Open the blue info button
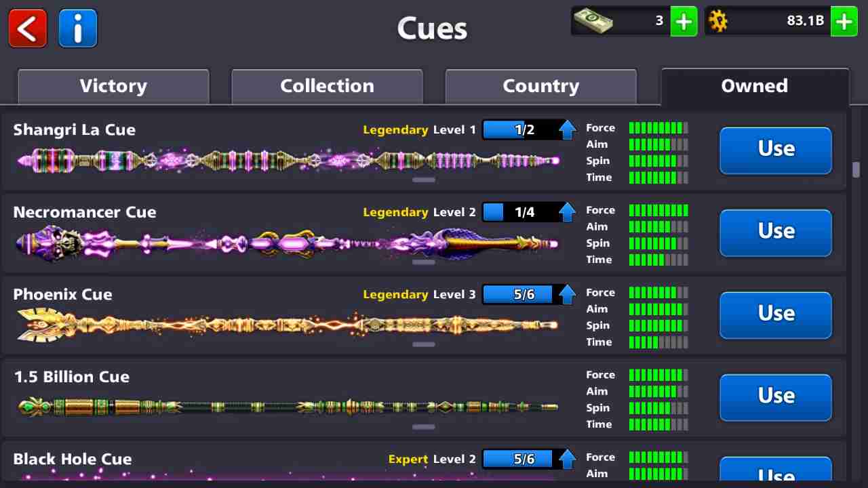Image resolution: width=868 pixels, height=488 pixels. [x=78, y=28]
